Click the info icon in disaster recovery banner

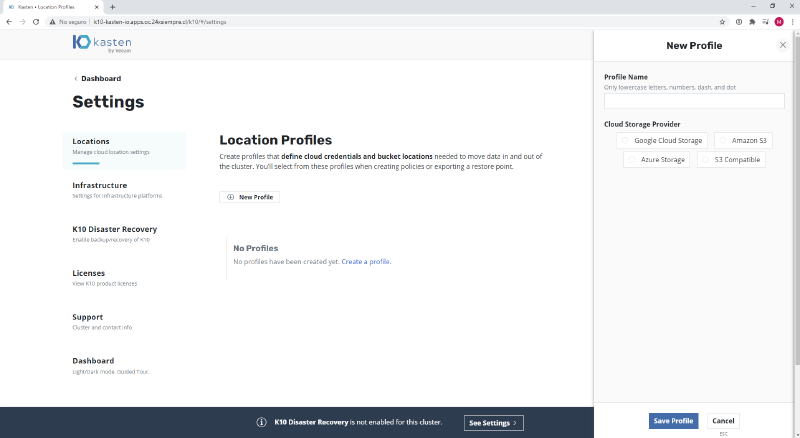tap(261, 422)
